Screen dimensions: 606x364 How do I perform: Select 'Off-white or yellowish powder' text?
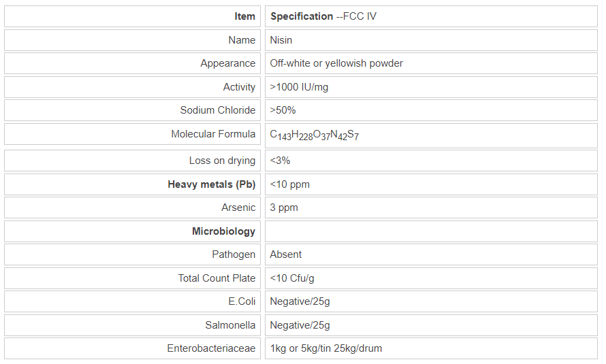[336, 63]
